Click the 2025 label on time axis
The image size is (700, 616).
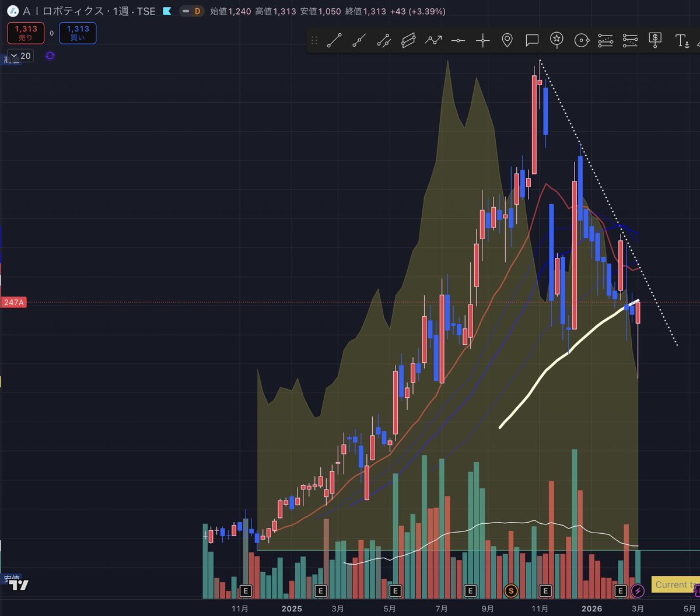292,608
